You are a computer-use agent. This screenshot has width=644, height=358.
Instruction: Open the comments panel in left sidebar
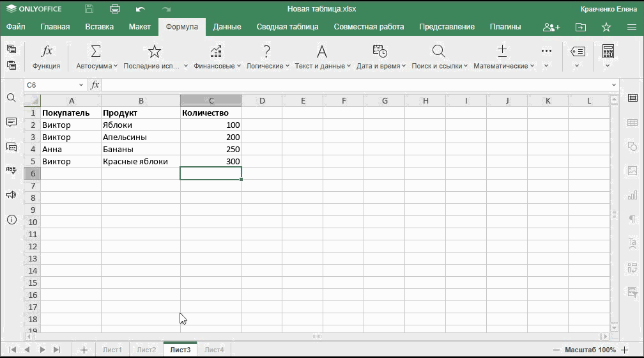(x=11, y=122)
